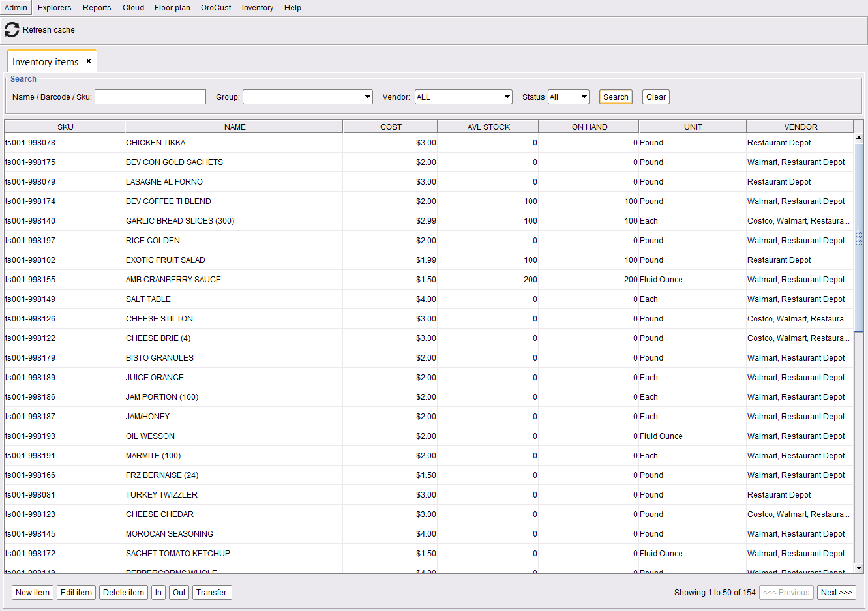The image size is (868, 611).
Task: Click the $2.99 cost cell
Action: 390,221
